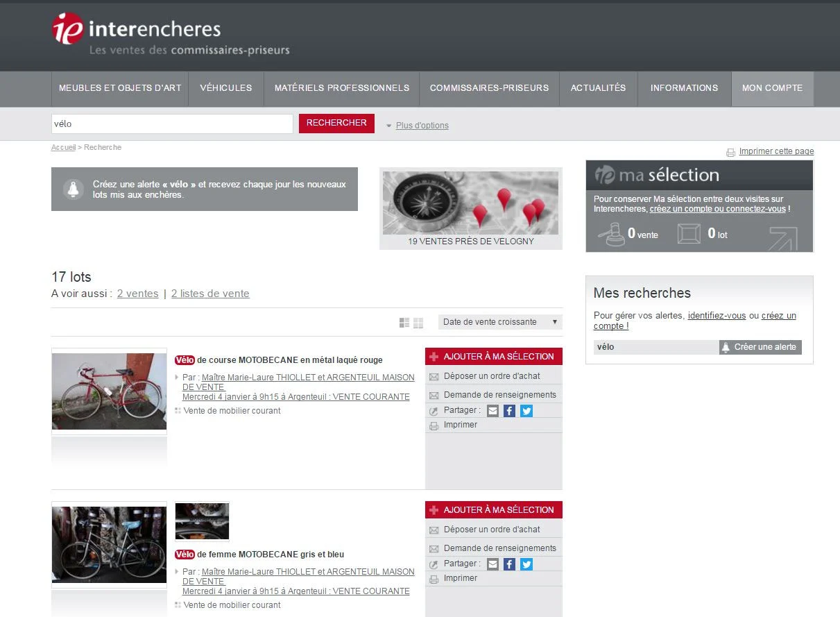Share red Motobecane vélo on Twitter
This screenshot has width=840, height=617.
(x=526, y=411)
